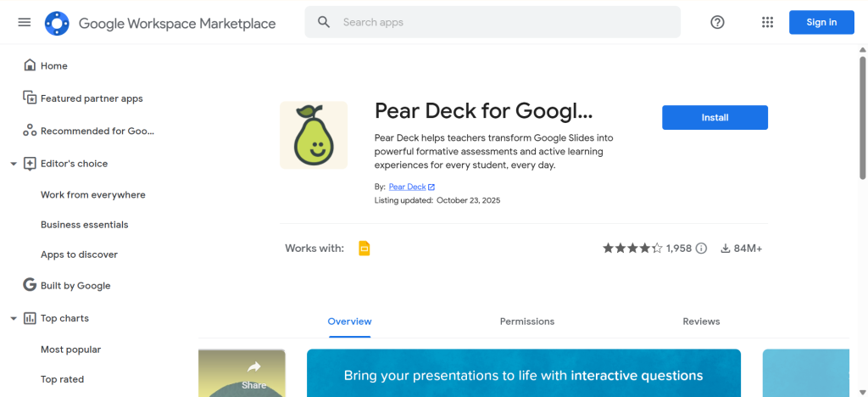Click the Recommended for Goo... item
Image resolution: width=868 pixels, height=397 pixels.
(97, 131)
